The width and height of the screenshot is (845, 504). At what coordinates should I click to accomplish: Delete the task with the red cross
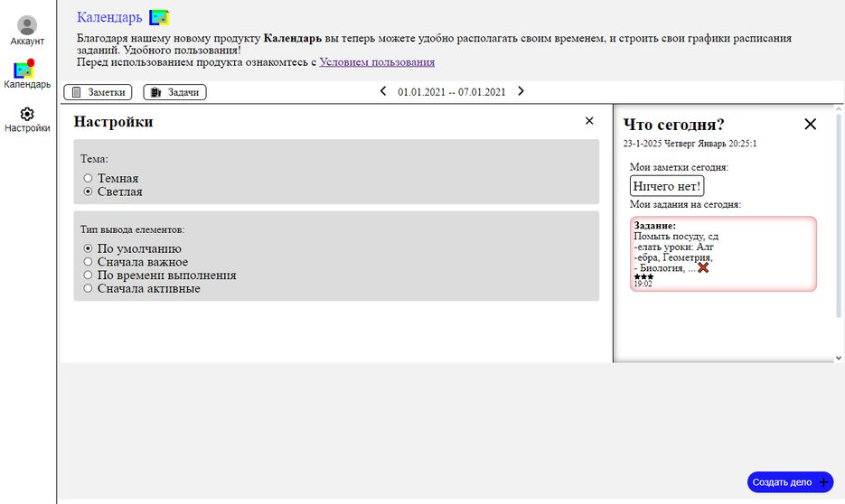tap(703, 268)
